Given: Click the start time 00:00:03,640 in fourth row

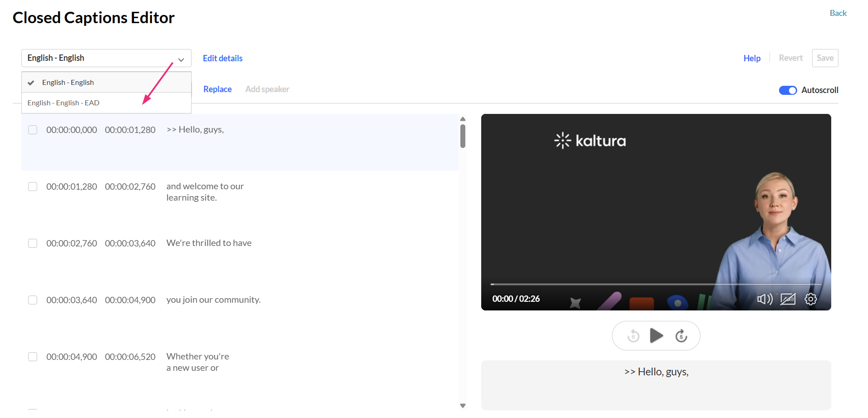Looking at the screenshot, I should [72, 300].
